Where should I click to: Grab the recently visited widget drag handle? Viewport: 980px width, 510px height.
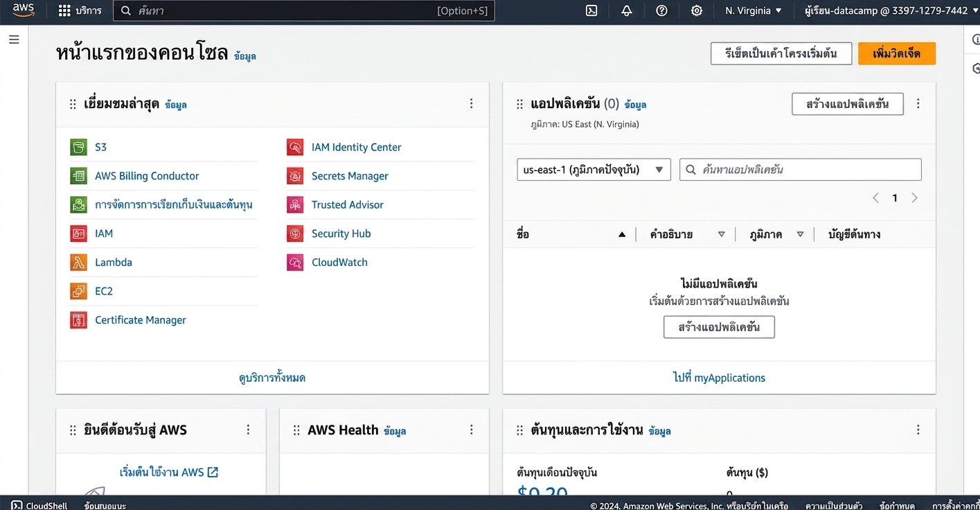(x=73, y=105)
